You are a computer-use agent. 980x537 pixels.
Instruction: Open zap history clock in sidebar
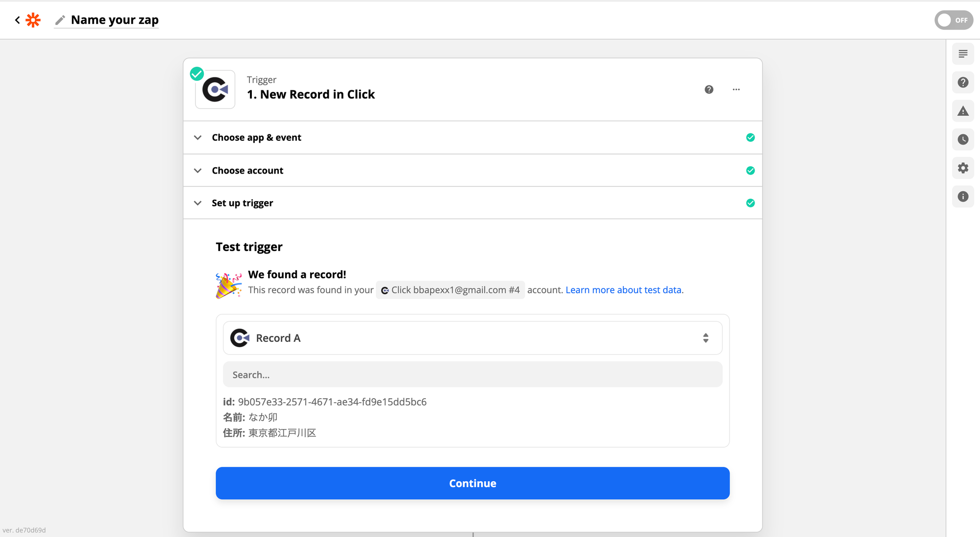point(963,139)
